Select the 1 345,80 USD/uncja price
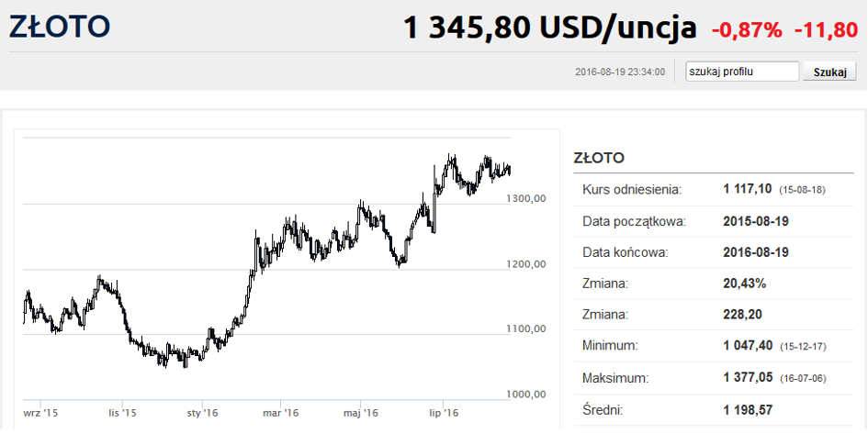The width and height of the screenshot is (868, 434). (x=549, y=28)
